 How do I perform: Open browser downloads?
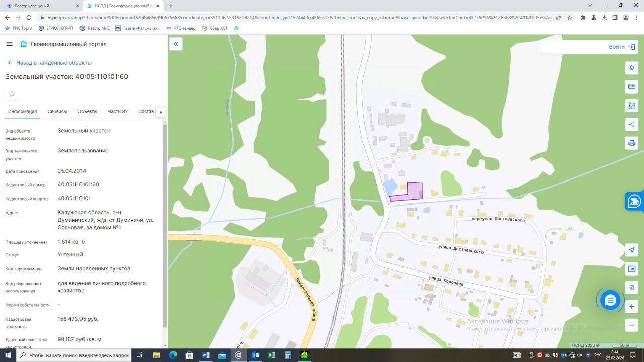tap(604, 17)
